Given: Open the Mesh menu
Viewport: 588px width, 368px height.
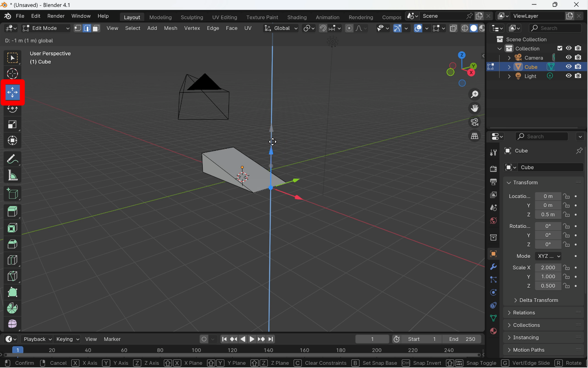Looking at the screenshot, I should pyautogui.click(x=171, y=28).
